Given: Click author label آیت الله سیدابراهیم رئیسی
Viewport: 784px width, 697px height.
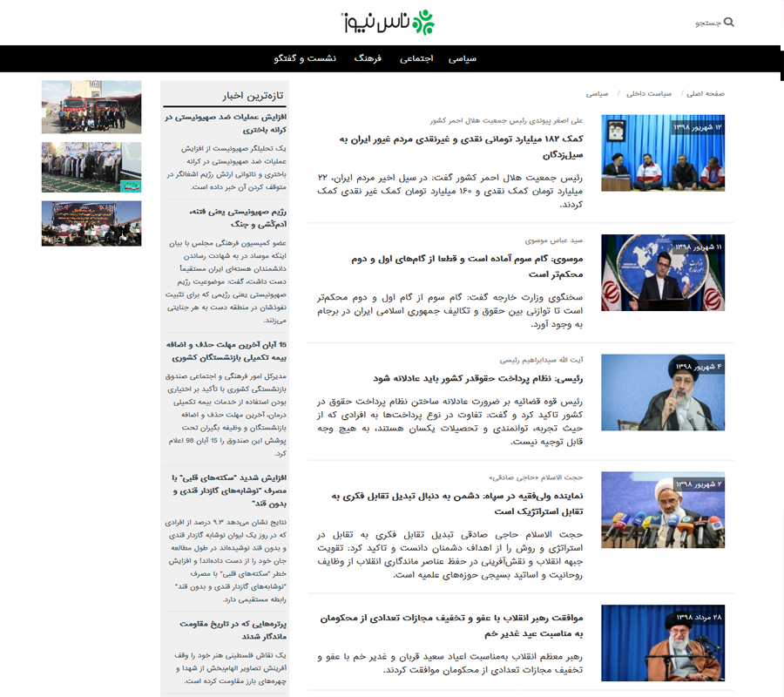Looking at the screenshot, I should coord(541,360).
